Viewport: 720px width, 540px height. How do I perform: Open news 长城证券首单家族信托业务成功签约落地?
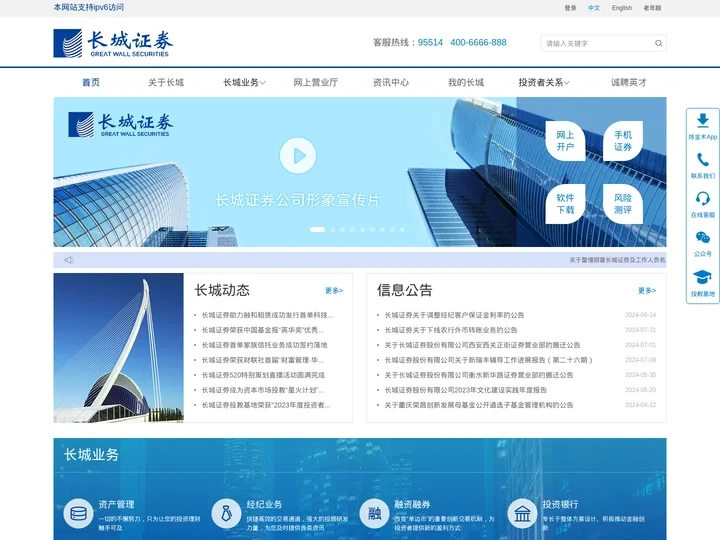point(264,345)
